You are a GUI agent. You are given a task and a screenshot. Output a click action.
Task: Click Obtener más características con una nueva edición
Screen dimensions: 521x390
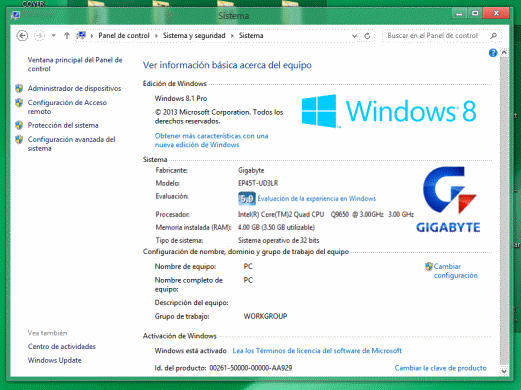[x=211, y=140]
